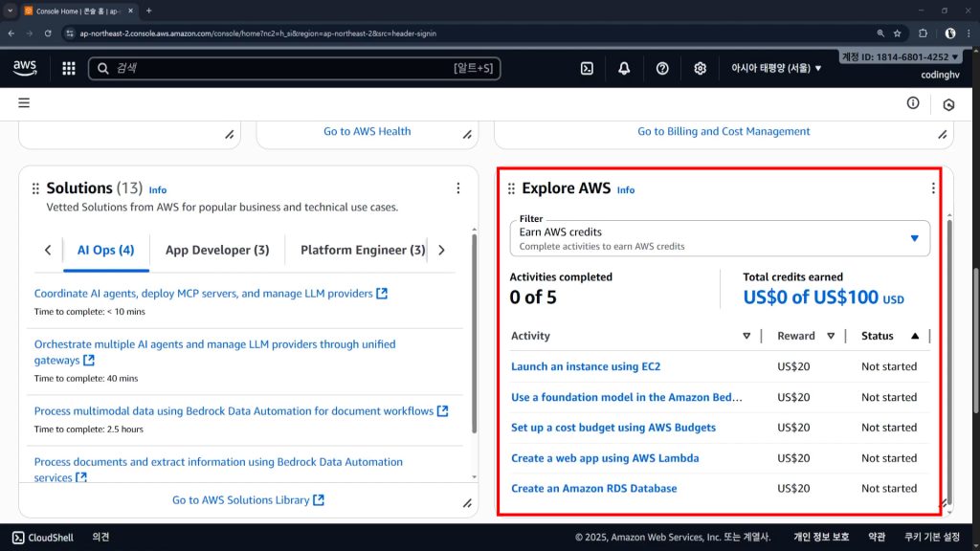980x551 pixels.
Task: Click the hexagon icon below header
Action: click(948, 104)
